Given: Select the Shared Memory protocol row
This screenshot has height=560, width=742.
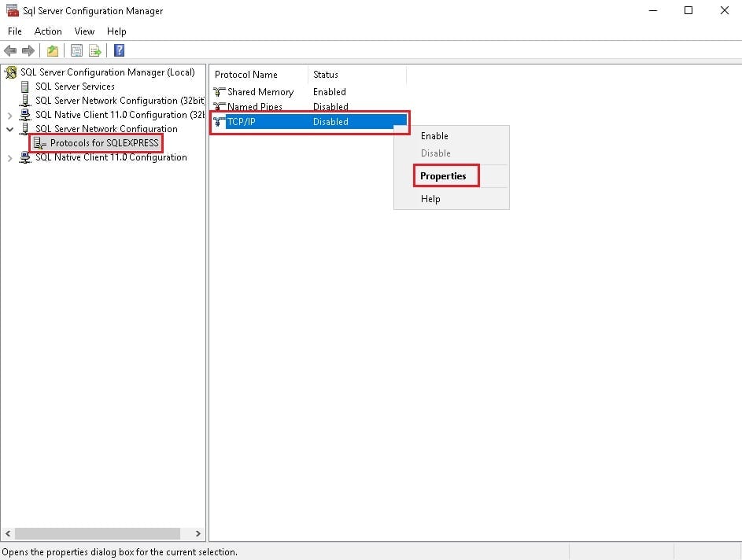Looking at the screenshot, I should click(x=308, y=92).
